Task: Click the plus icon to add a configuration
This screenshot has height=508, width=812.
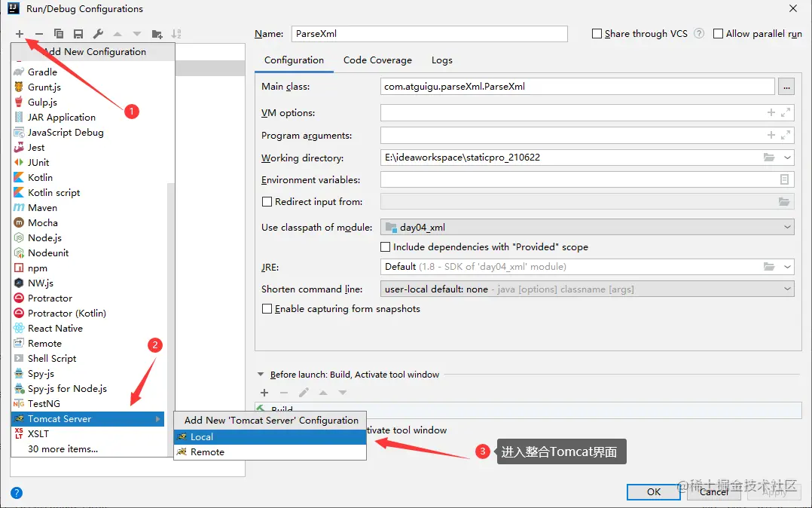Action: (20, 34)
